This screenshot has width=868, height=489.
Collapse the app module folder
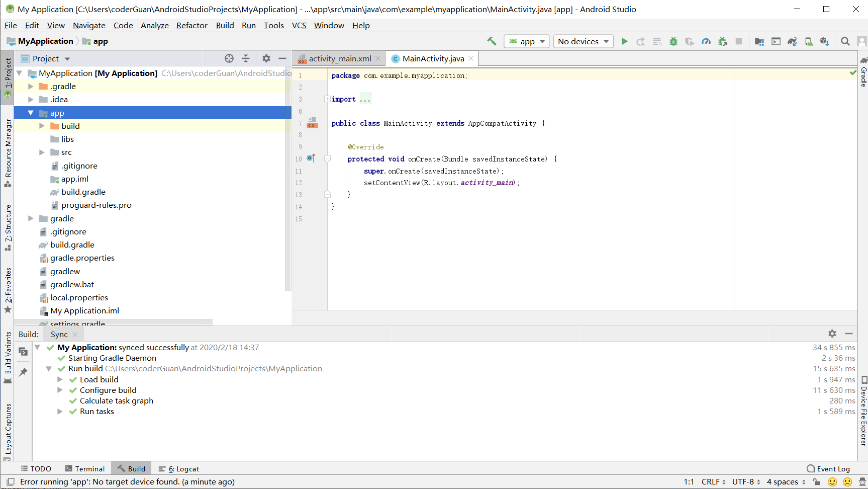pyautogui.click(x=31, y=113)
